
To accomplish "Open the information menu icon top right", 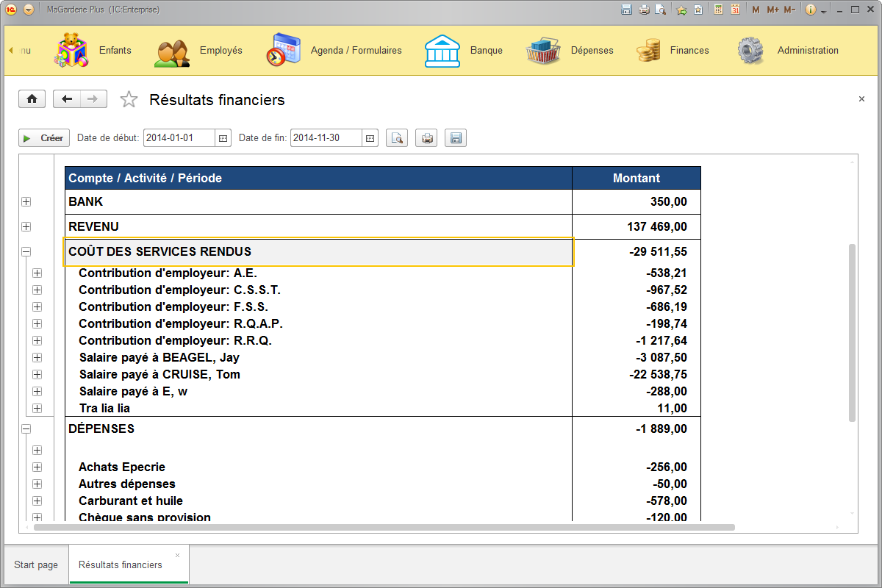I will coord(812,9).
